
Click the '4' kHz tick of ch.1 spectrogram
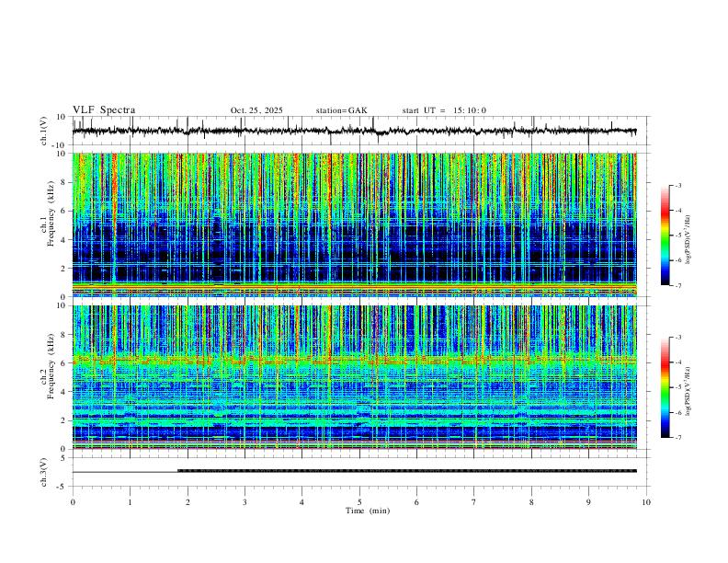64,240
